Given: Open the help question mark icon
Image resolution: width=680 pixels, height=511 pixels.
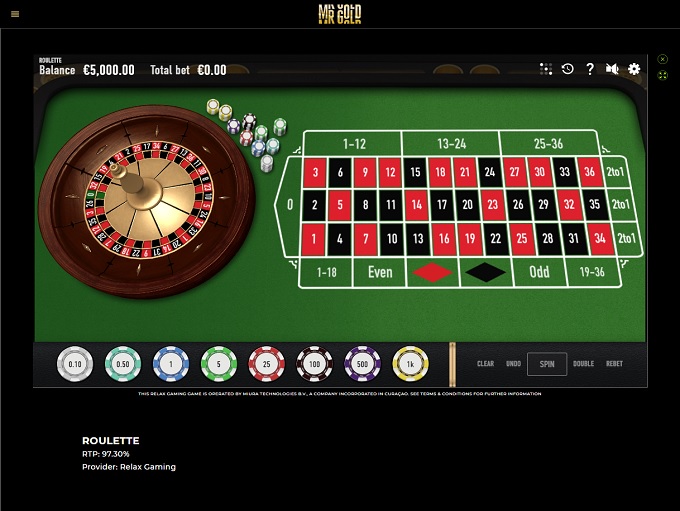Looking at the screenshot, I should [590, 69].
